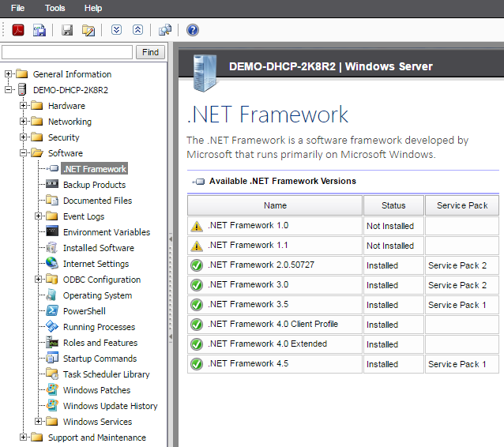The height and width of the screenshot is (447, 504).
Task: Collapse the DEMO-DHCP-2K8R2 node
Action: [9, 90]
